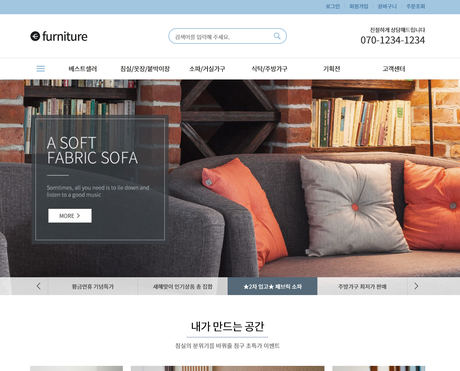Image resolution: width=460 pixels, height=371 pixels.
Task: Open 주문조회 link in top bar
Action: tap(416, 6)
